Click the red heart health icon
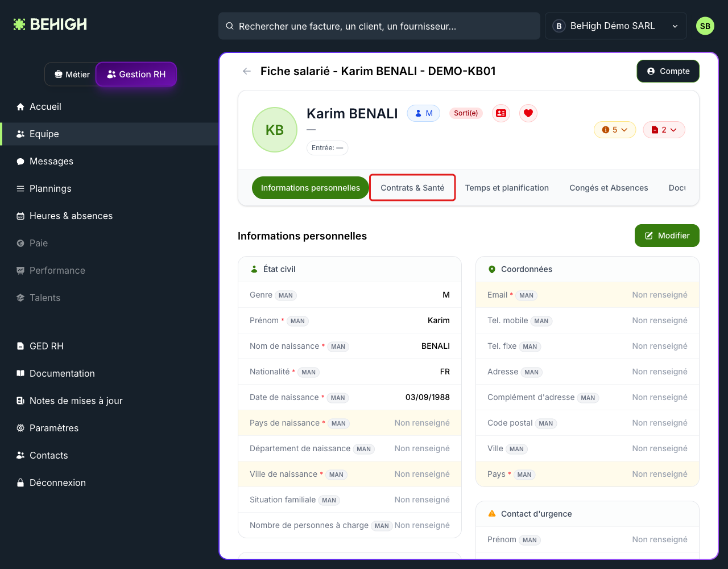The image size is (728, 569). (528, 113)
